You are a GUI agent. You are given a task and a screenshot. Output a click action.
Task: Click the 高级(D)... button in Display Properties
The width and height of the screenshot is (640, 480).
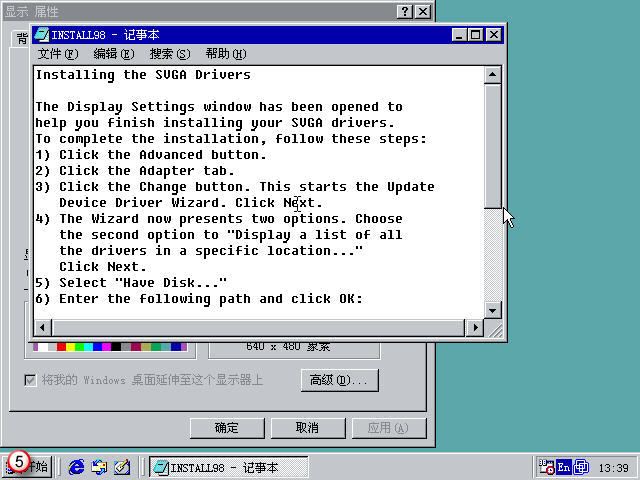340,380
